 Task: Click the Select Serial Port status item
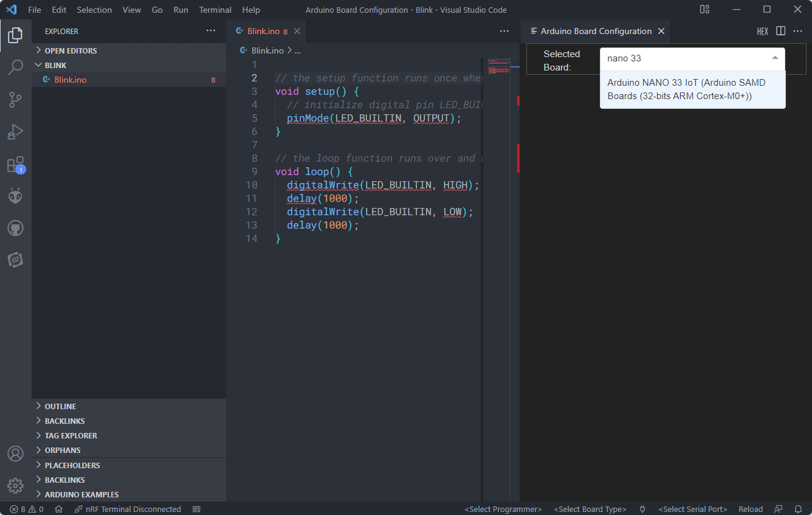[x=692, y=509]
